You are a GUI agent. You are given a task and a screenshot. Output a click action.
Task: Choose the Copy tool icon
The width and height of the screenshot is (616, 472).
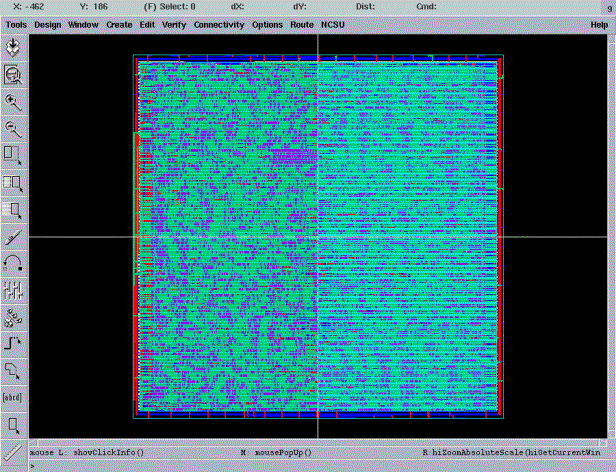14,182
